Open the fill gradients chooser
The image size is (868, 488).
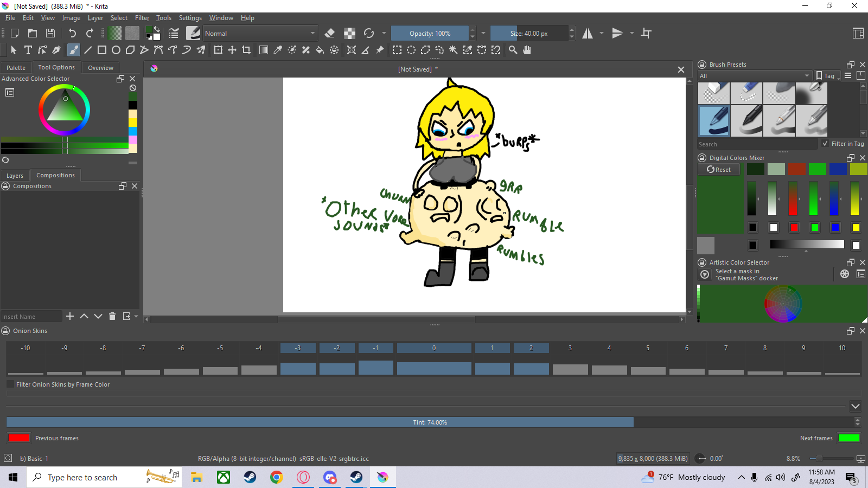tap(114, 33)
